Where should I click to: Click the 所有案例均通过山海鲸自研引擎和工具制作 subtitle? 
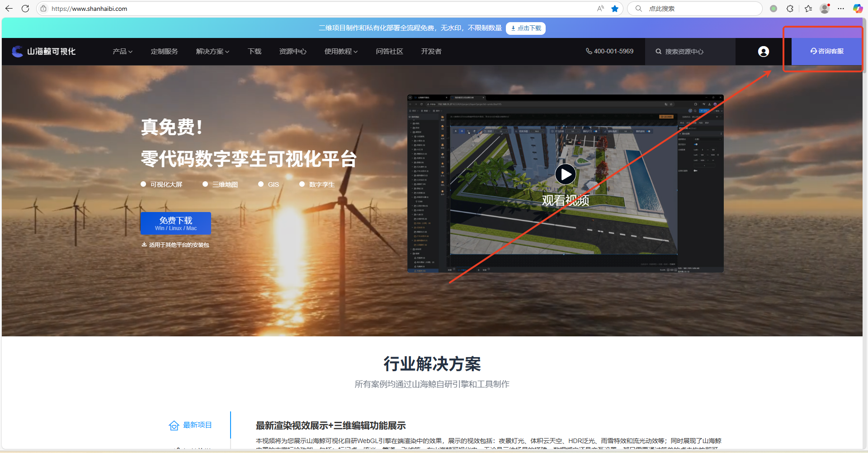click(x=432, y=384)
